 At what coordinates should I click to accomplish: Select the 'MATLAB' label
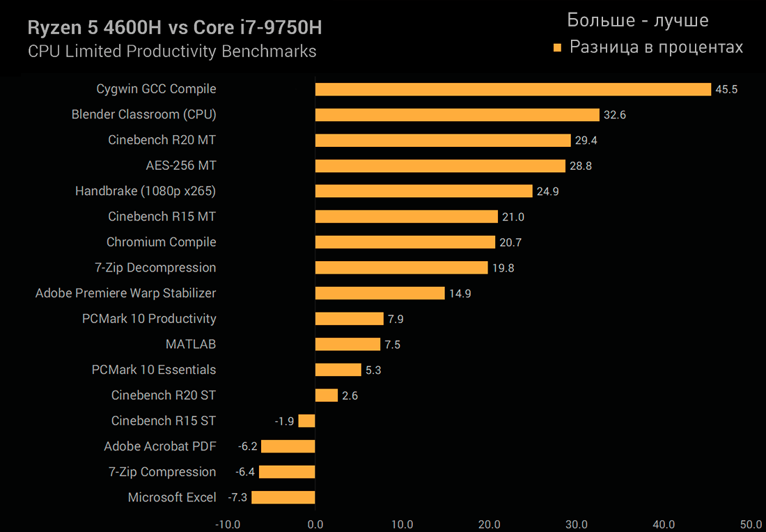tap(191, 344)
